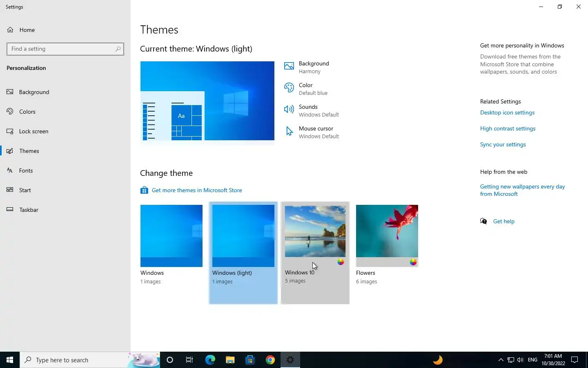Open High contrast settings link
This screenshot has height=368, width=588.
[508, 128]
